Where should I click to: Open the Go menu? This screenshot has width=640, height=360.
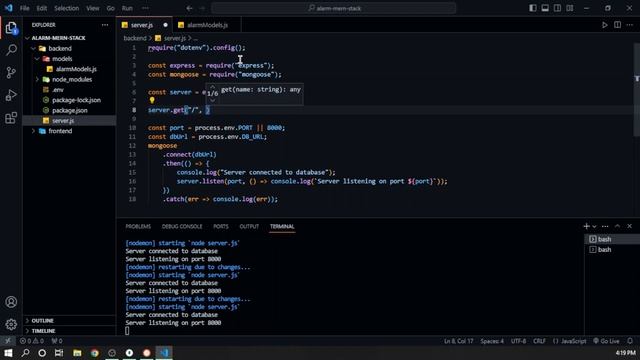click(111, 8)
